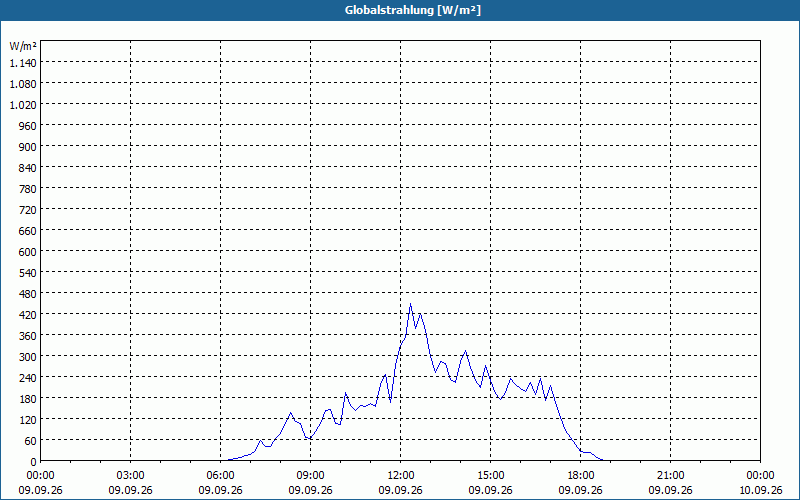Select the 09.09.26 date under 09:00
Viewport: 800px width, 500px height.
pyautogui.click(x=310, y=490)
